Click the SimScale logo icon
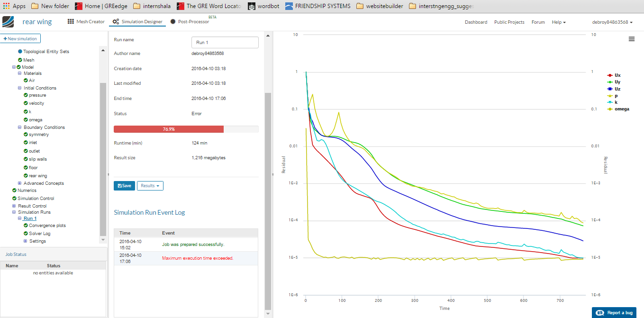This screenshot has width=644, height=318. point(9,22)
